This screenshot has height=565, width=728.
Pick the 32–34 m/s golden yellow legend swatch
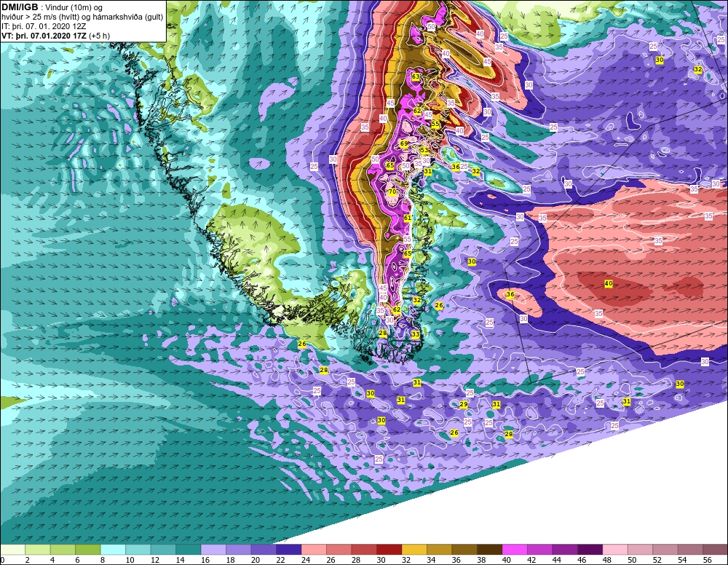click(x=414, y=550)
